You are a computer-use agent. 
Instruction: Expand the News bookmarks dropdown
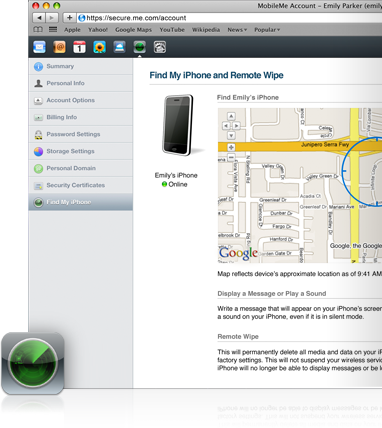click(237, 30)
